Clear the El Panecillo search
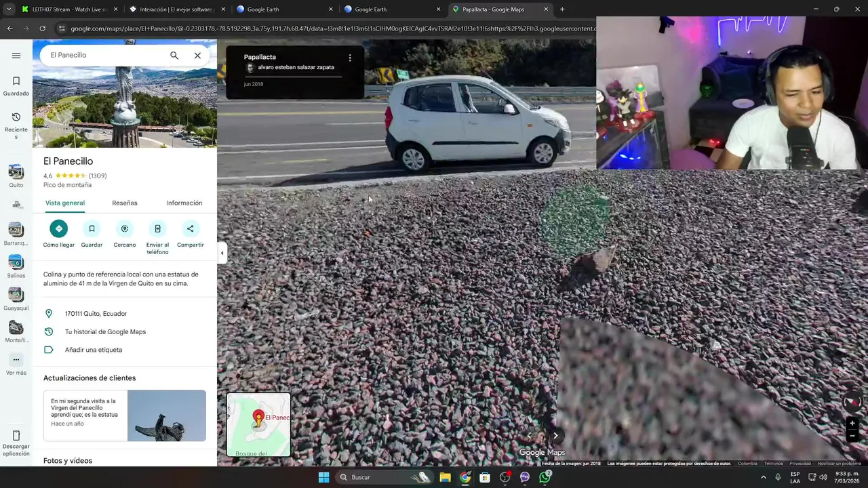Screen dimensions: 868x488 197,56
